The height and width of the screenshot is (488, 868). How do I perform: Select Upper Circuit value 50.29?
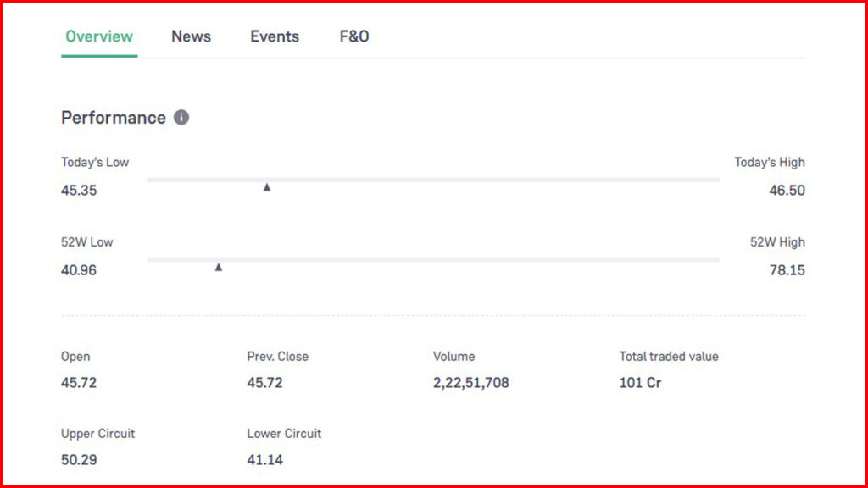79,460
